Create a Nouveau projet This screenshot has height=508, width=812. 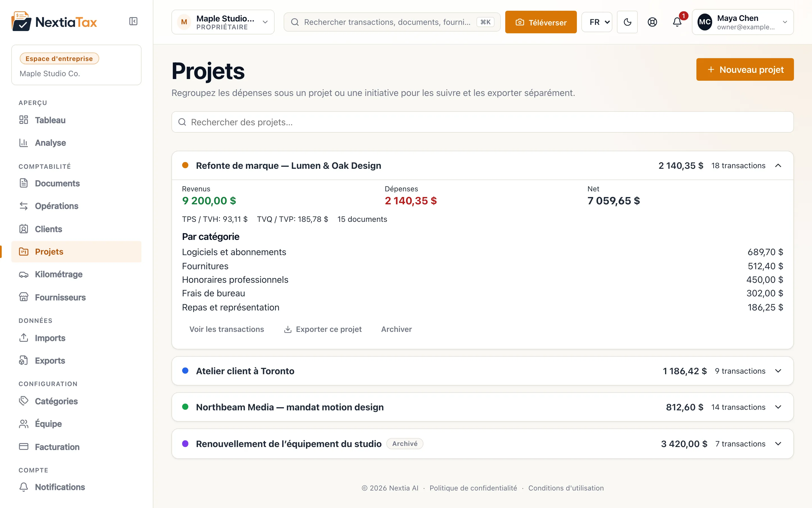click(745, 69)
